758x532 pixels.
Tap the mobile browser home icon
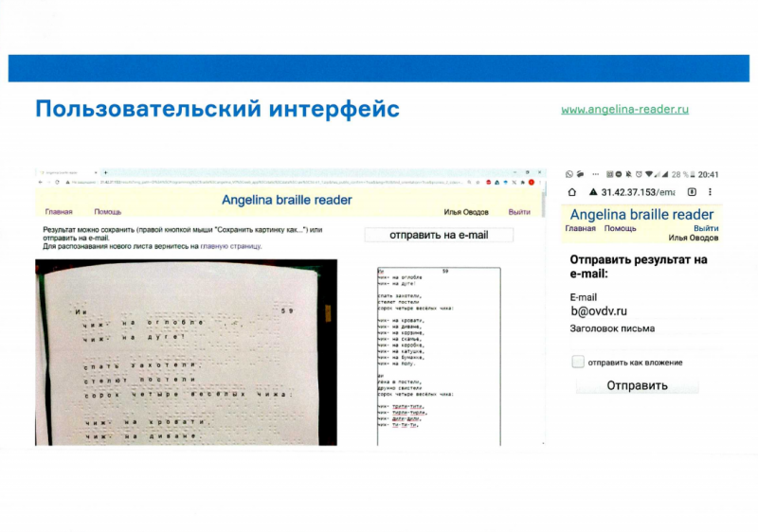click(x=572, y=192)
